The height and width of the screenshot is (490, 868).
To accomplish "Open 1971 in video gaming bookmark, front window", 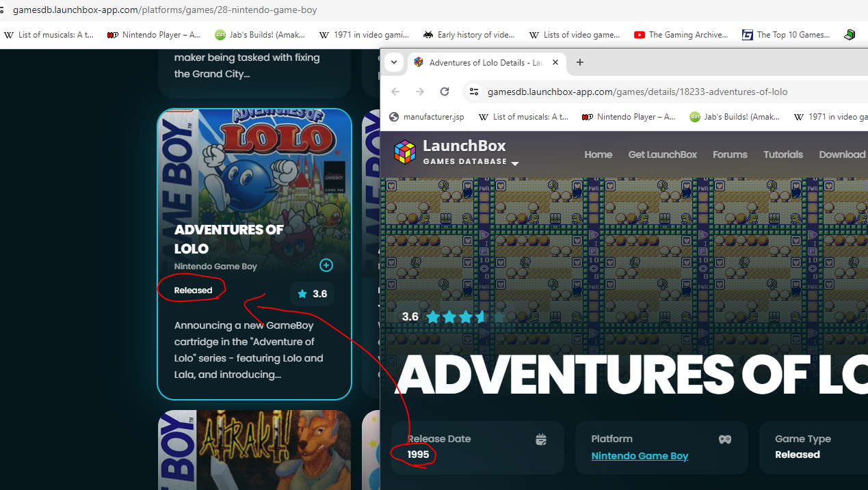I will coord(830,117).
